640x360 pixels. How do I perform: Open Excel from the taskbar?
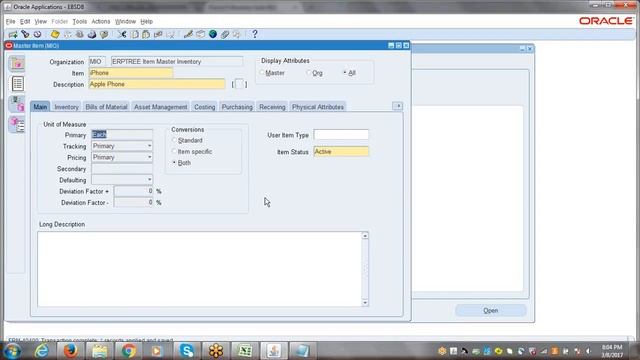click(x=244, y=351)
